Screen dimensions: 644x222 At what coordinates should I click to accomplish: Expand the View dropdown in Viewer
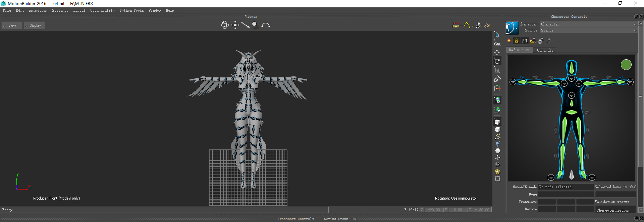[12, 25]
